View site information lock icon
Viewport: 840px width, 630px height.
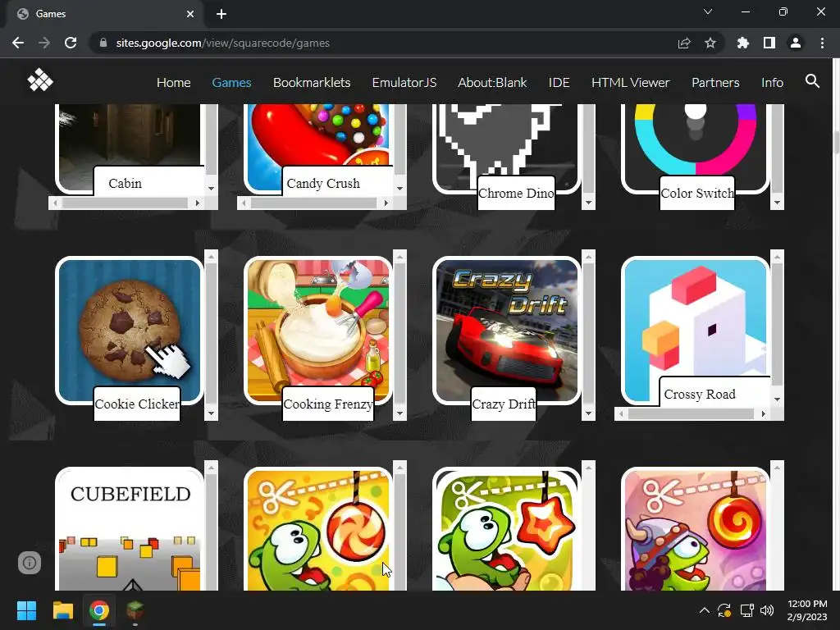[x=103, y=43]
